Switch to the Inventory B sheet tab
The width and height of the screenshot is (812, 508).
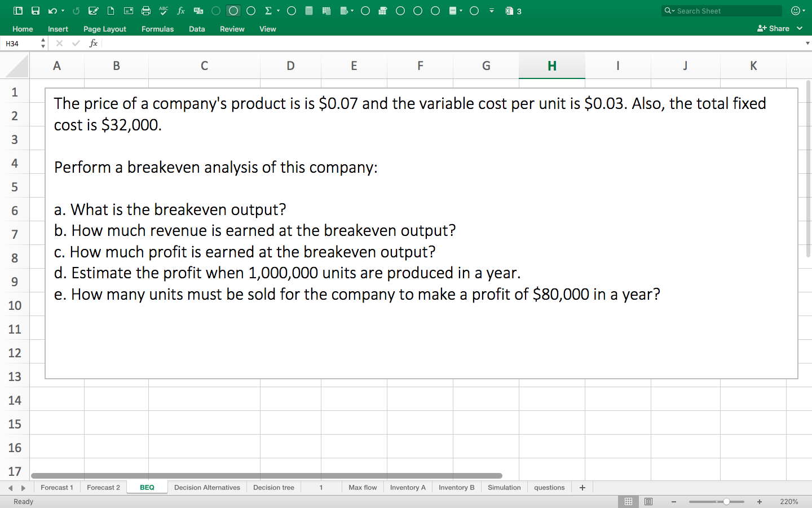(457, 488)
